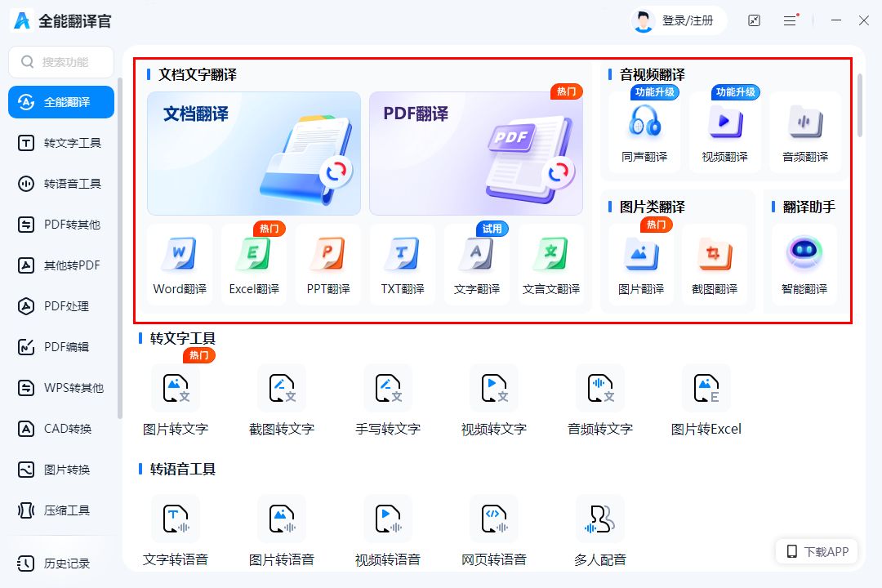Select PDF处理 in sidebar

pos(61,306)
